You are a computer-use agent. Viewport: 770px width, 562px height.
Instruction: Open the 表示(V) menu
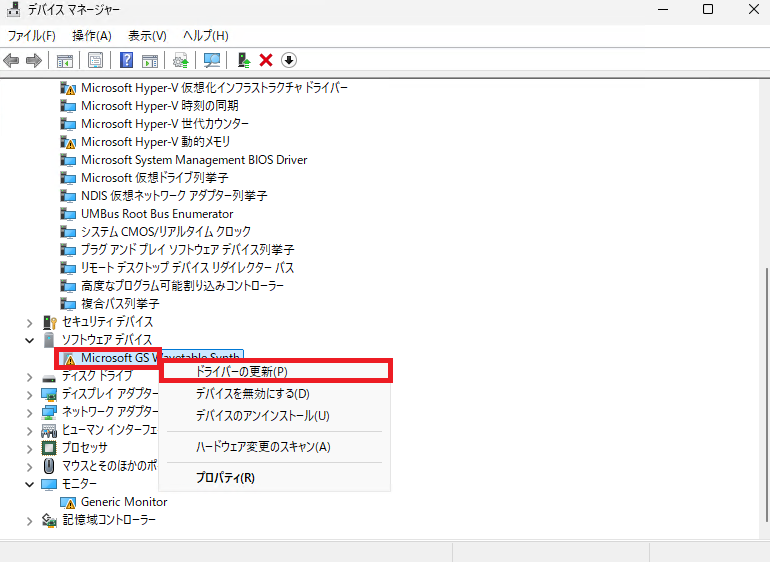[x=147, y=36]
